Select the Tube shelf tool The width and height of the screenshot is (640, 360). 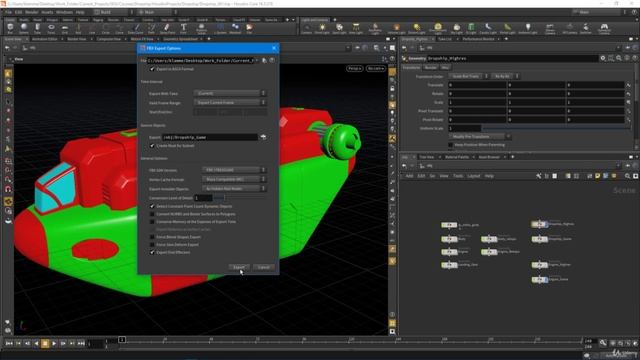[38, 29]
